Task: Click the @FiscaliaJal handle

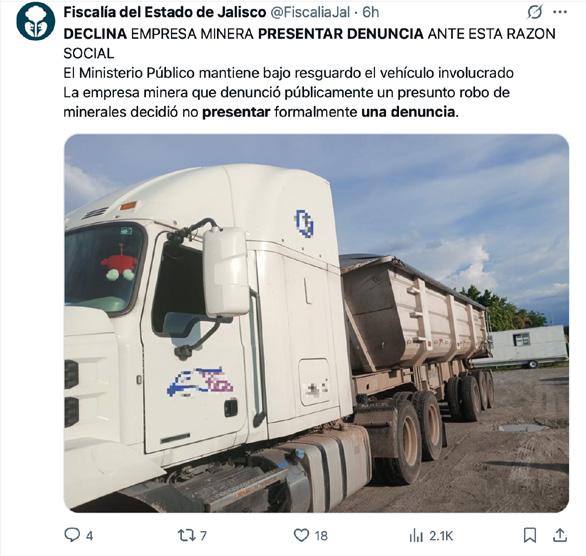Action: pos(310,12)
